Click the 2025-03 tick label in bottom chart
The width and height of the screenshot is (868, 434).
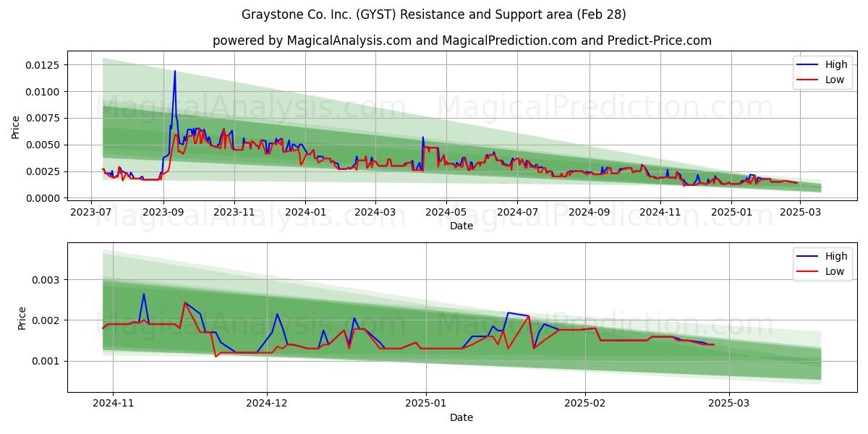pyautogui.click(x=728, y=404)
